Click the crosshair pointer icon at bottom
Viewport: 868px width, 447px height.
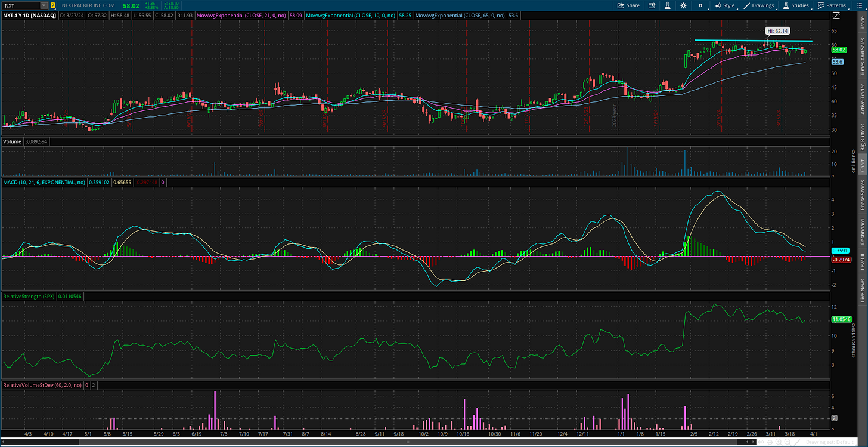tap(770, 442)
